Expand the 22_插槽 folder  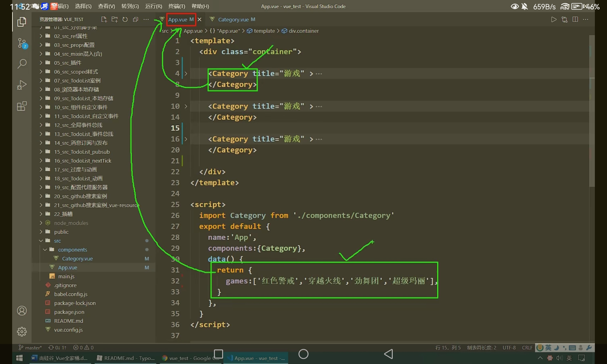(x=63, y=214)
